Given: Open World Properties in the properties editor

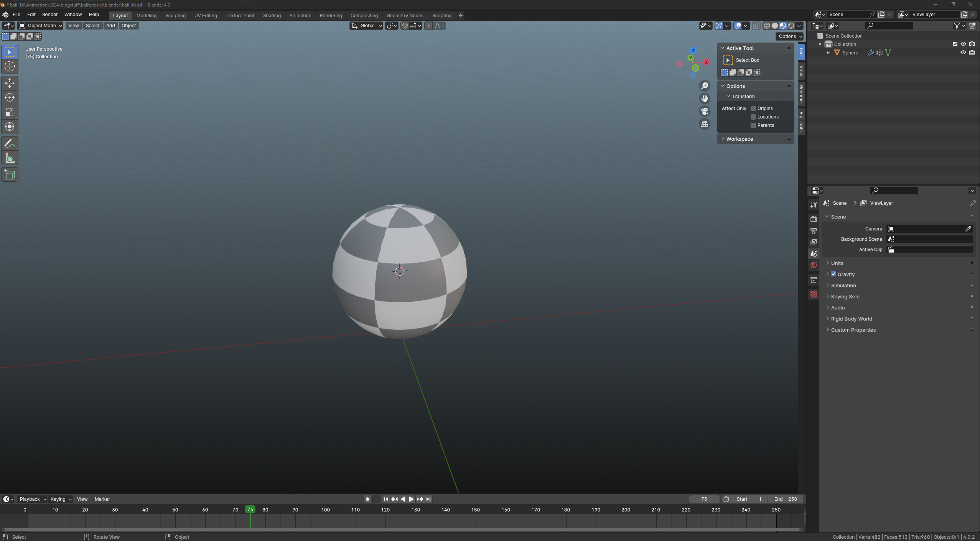Looking at the screenshot, I should (813, 265).
